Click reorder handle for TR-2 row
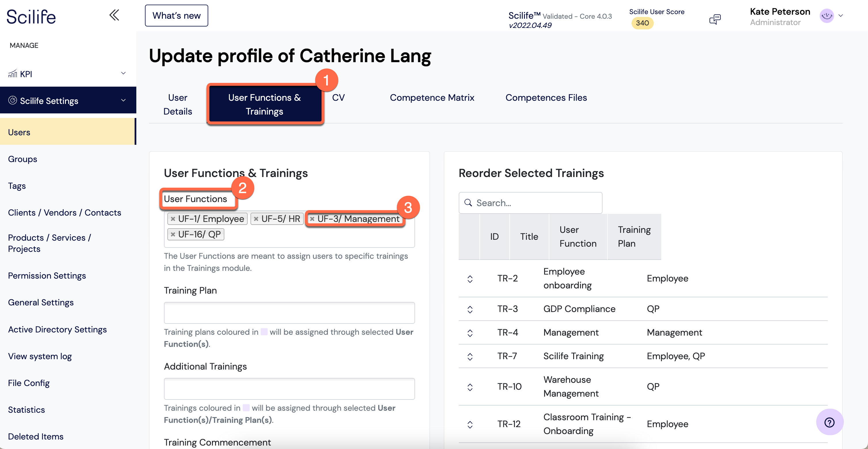Screen dimensions: 868x449 click(x=470, y=279)
